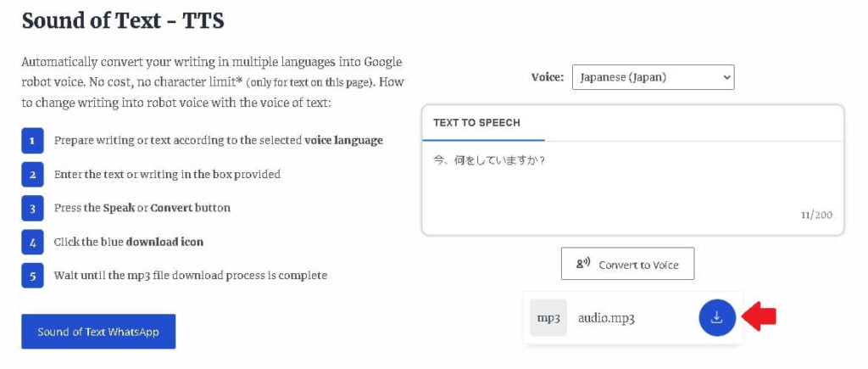The image size is (868, 369).
Task: Click the step 2 number badge
Action: tap(33, 175)
